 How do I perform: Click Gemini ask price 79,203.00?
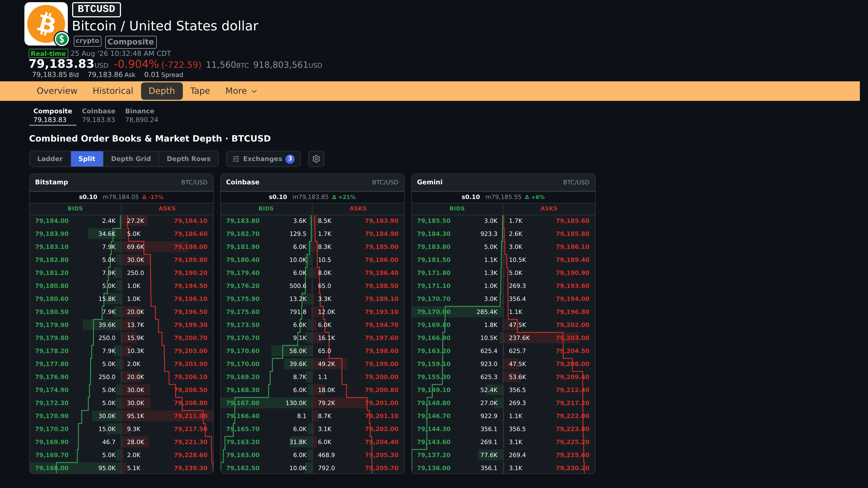point(573,338)
